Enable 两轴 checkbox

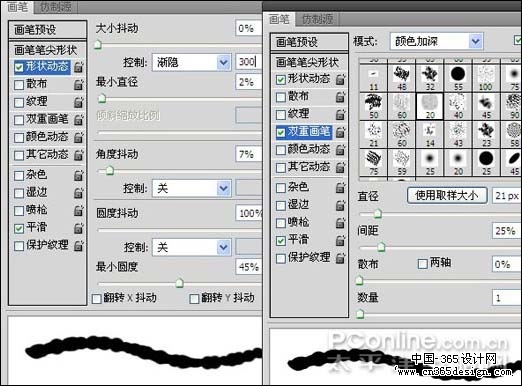tap(422, 264)
